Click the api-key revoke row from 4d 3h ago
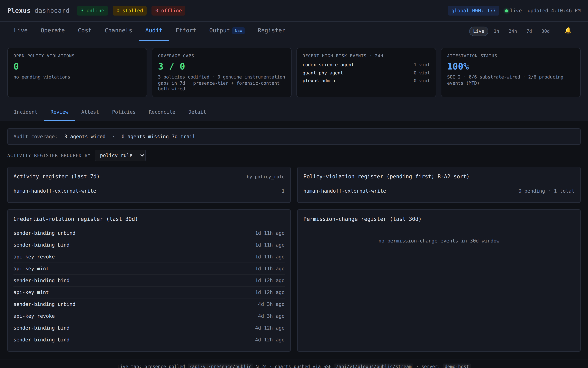Screen dimensions: 588x368 click(149, 316)
